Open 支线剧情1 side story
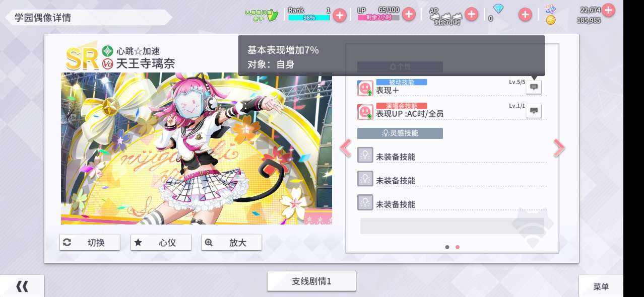The image size is (644, 297). tap(311, 281)
